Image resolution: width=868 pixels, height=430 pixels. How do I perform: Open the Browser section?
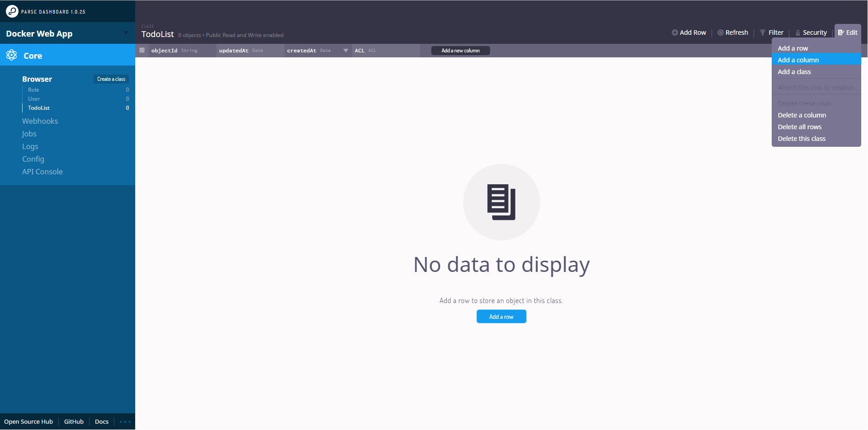click(x=37, y=79)
